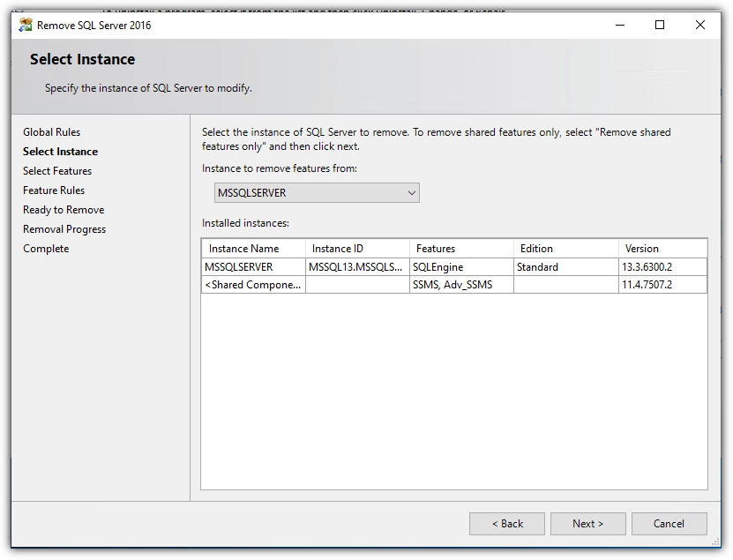The width and height of the screenshot is (733, 560).
Task: Click version 13.3.6300.2 cell
Action: click(x=663, y=267)
